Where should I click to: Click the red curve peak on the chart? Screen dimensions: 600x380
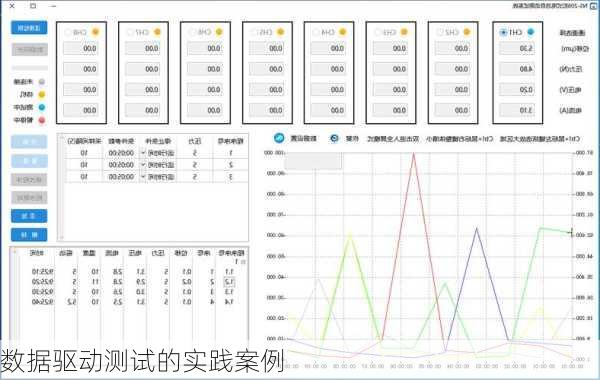[414, 153]
